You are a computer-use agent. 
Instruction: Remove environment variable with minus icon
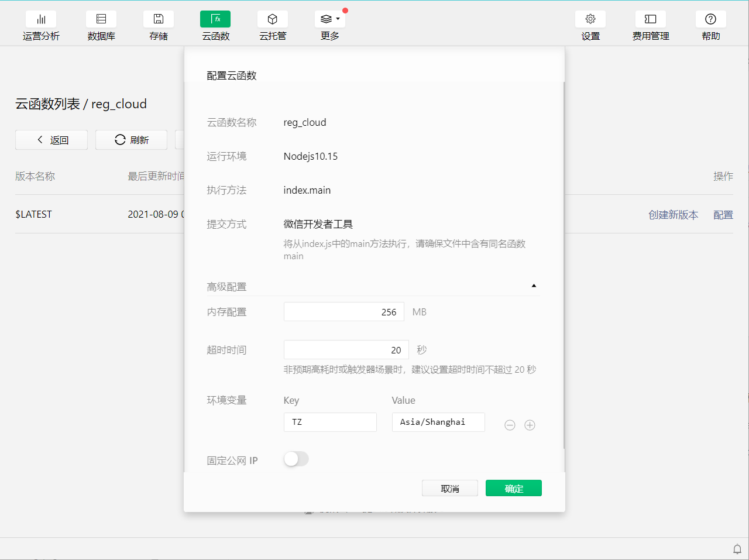(x=510, y=425)
